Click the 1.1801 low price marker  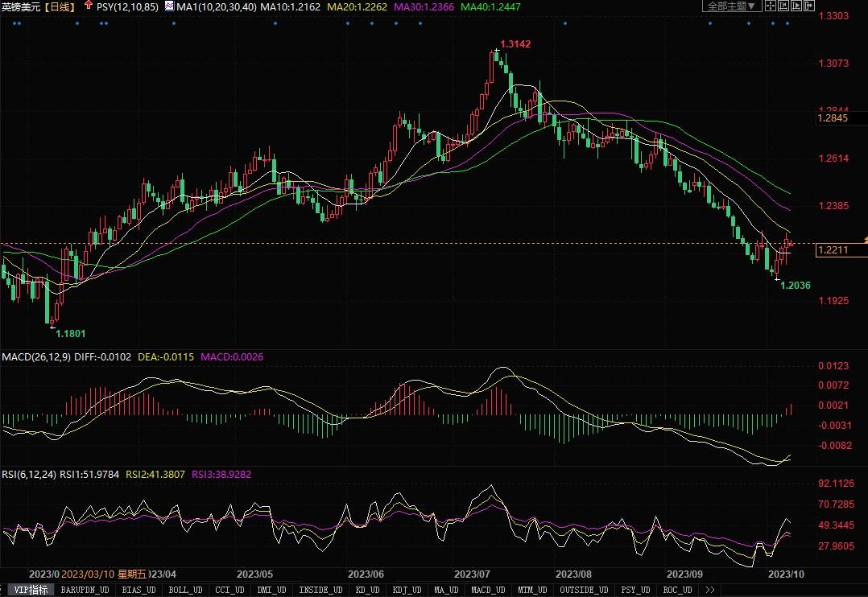click(x=69, y=331)
